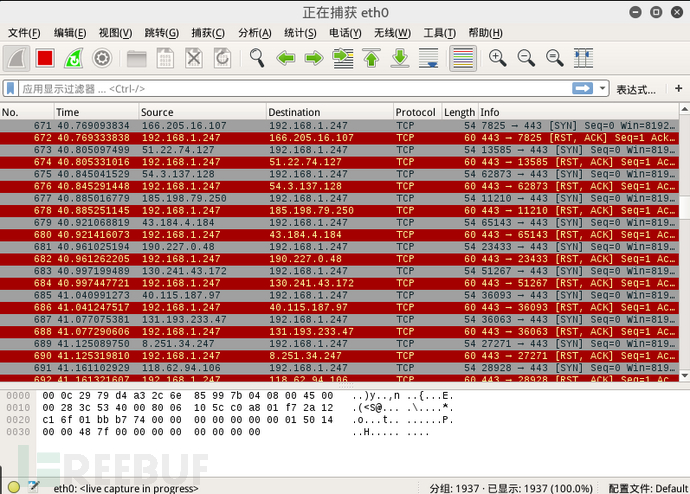
Task: Jump to the first packet icon
Action: tap(371, 58)
